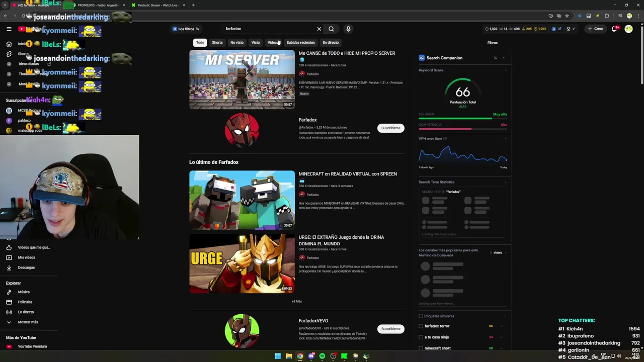
Task: Click the page vertical scrollbar
Action: [x=641, y=55]
